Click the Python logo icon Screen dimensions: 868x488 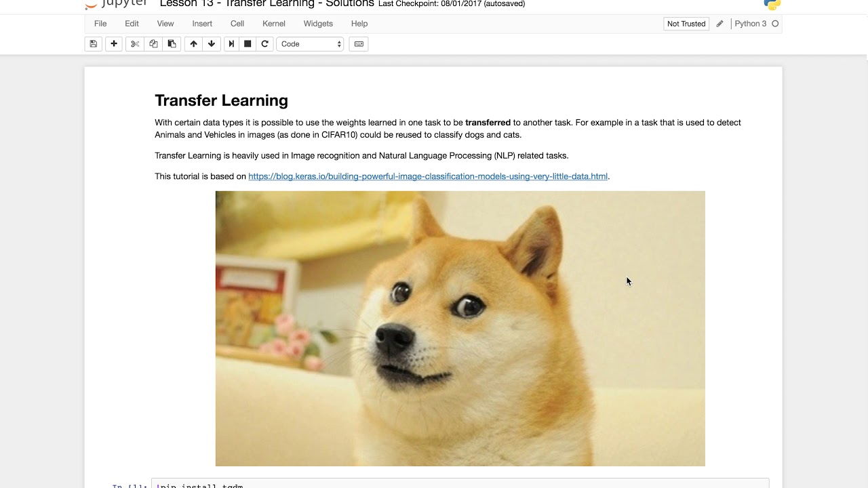tap(772, 4)
